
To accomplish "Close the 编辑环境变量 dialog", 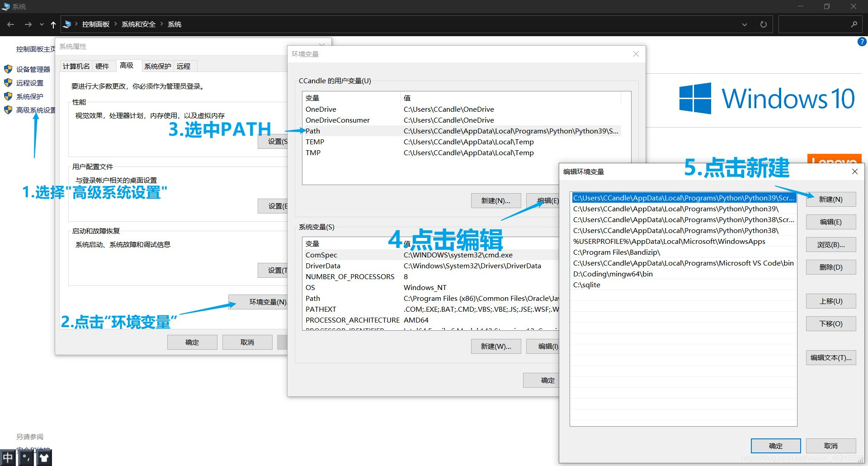I will (x=854, y=171).
